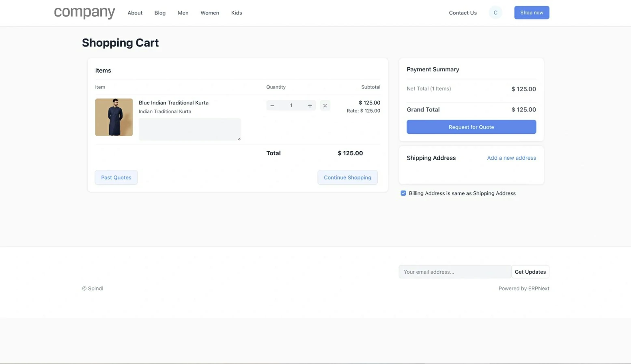Go to the Blog page

pyautogui.click(x=160, y=13)
